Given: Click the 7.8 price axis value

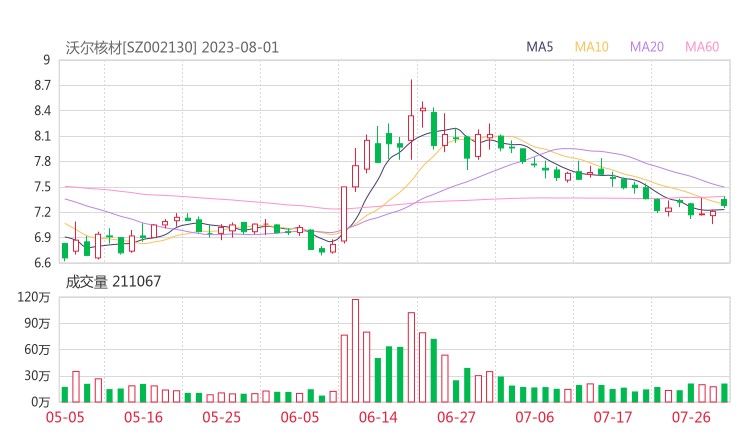Looking at the screenshot, I should tap(42, 162).
